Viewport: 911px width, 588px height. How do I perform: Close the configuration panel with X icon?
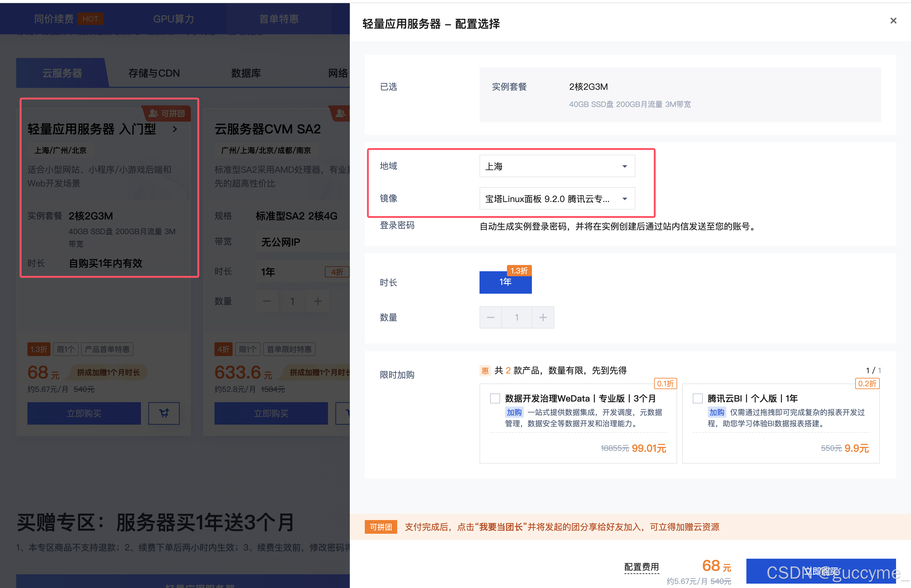[893, 21]
